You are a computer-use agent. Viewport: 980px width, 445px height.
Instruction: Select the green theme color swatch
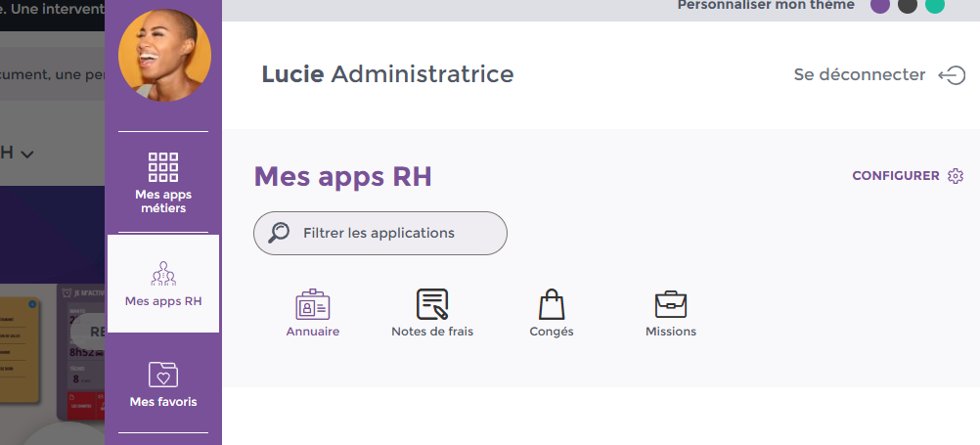click(935, 5)
